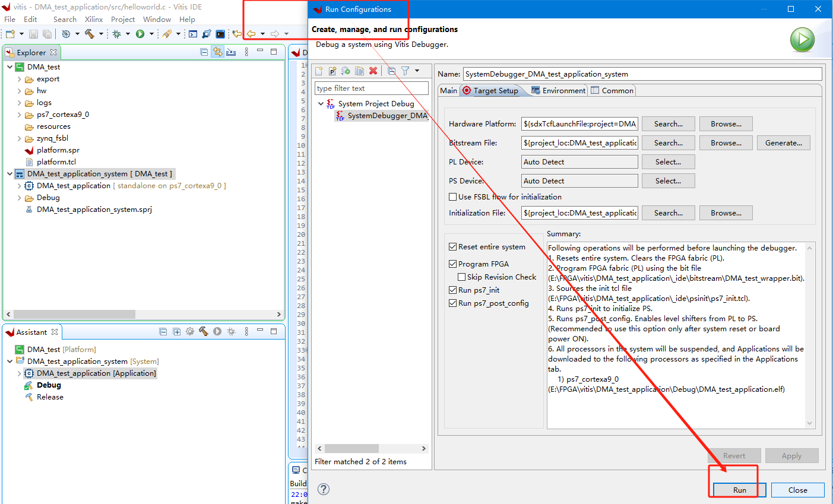Click the Back navigation arrow in main toolbar
Viewport: 833px width, 504px height.
point(251,34)
